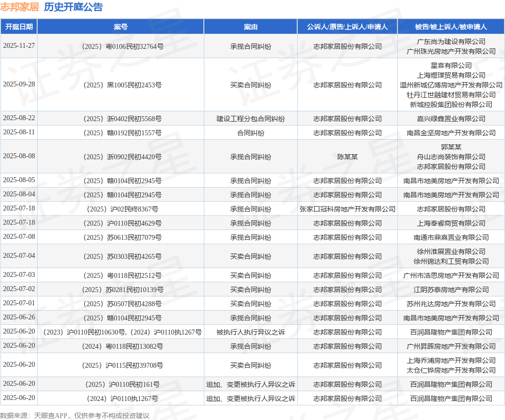Click date cell 2025-07-03
Image resolution: width=505 pixels, height=420 pixels.
(19, 275)
